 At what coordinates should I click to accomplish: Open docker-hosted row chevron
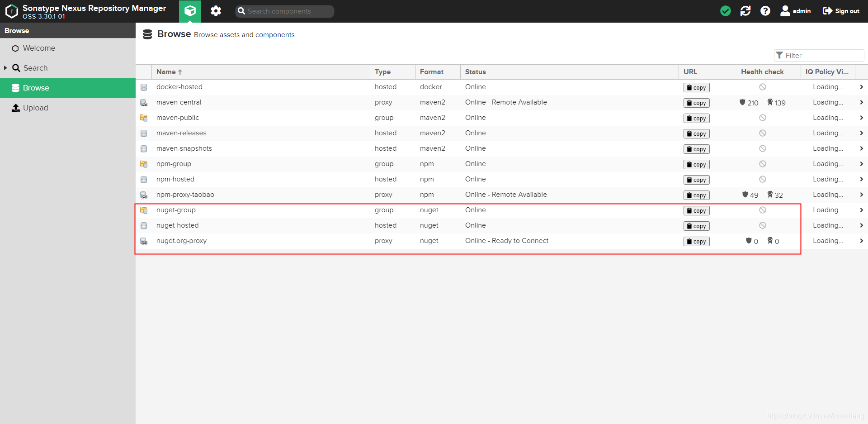(x=861, y=87)
